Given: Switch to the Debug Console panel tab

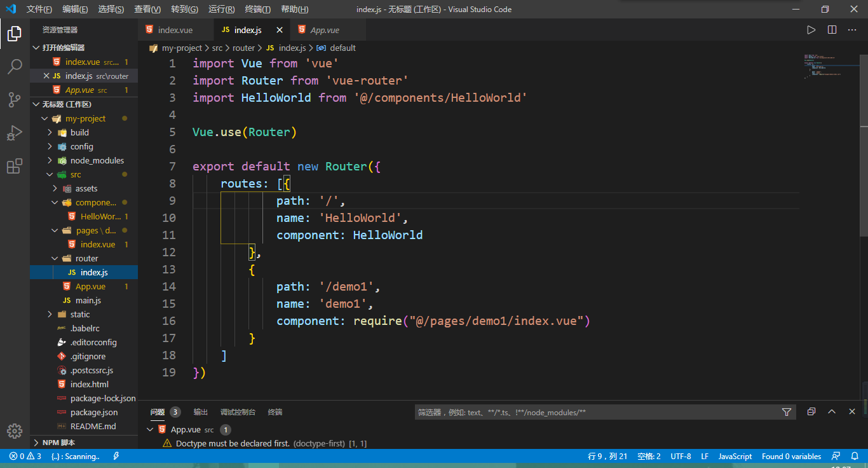Looking at the screenshot, I should click(238, 412).
